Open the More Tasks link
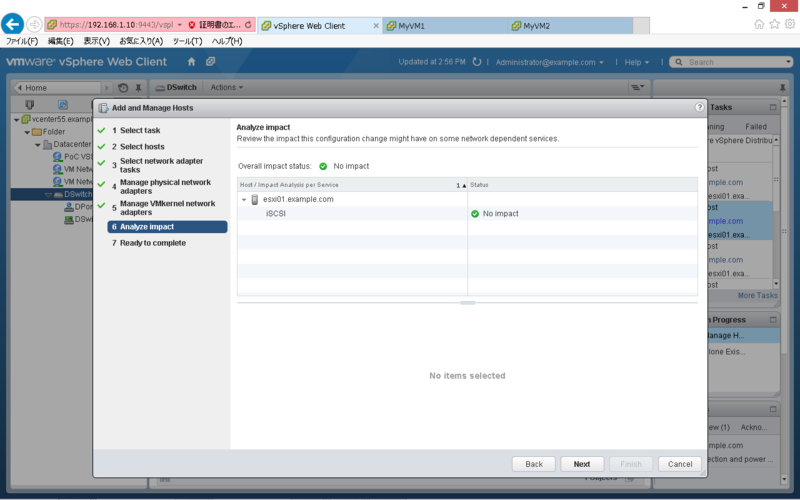The width and height of the screenshot is (800, 500). [758, 295]
